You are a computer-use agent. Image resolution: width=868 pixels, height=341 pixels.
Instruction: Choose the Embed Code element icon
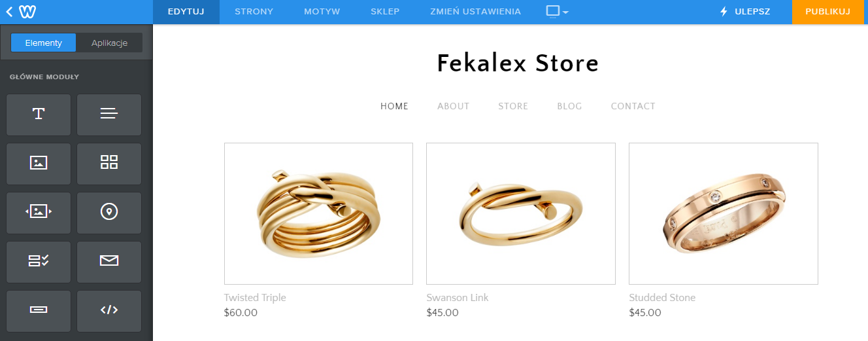[109, 311]
